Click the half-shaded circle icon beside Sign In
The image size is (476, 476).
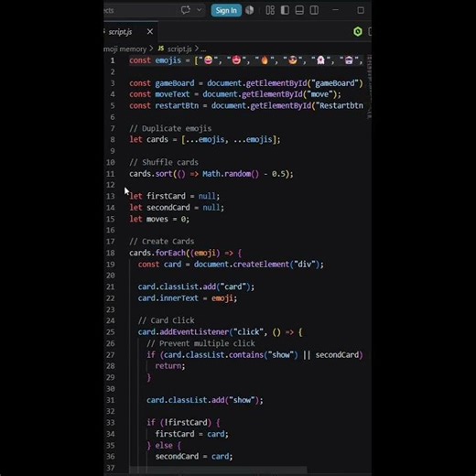coord(250,10)
